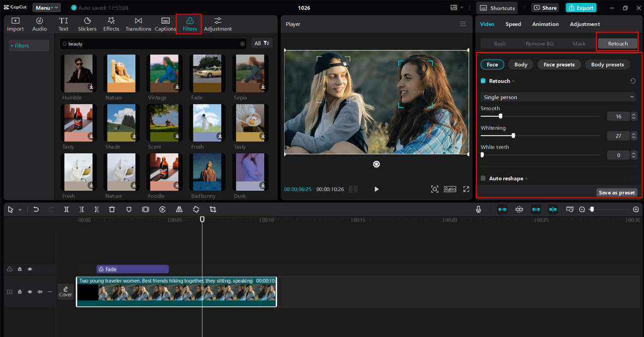Open the Single person dropdown
Viewport: 644px width, 337px height.
558,97
